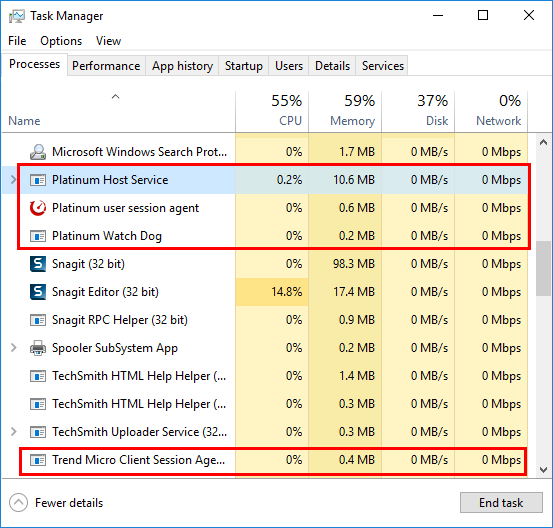Click the 98.3 MB memory value for Snagit

tap(354, 264)
